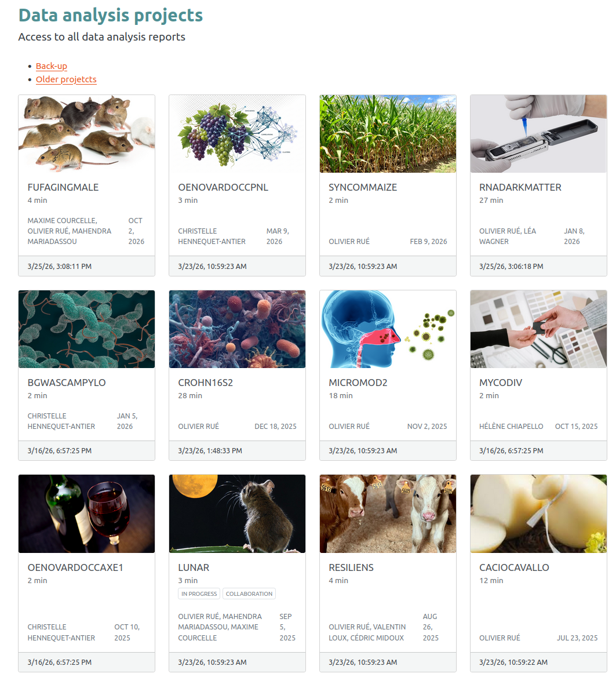Open the BGWASCAMPYLO bacteria thumbnail
616x677 pixels.
point(86,329)
